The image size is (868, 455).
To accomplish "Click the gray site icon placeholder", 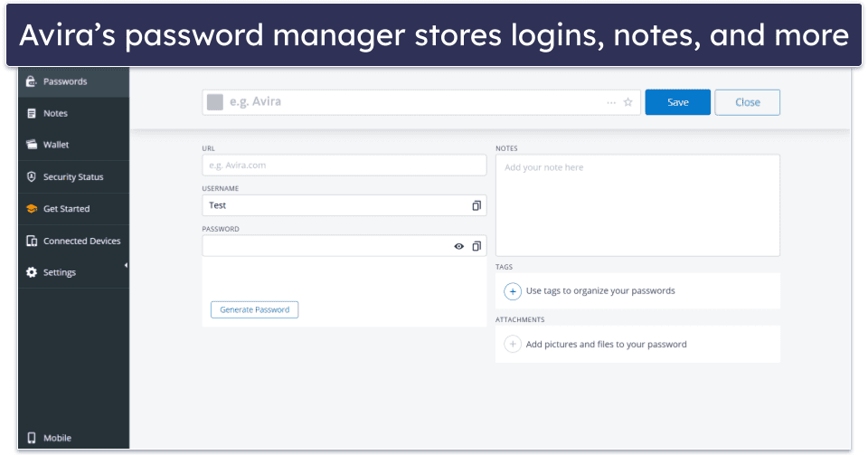I will [x=215, y=102].
